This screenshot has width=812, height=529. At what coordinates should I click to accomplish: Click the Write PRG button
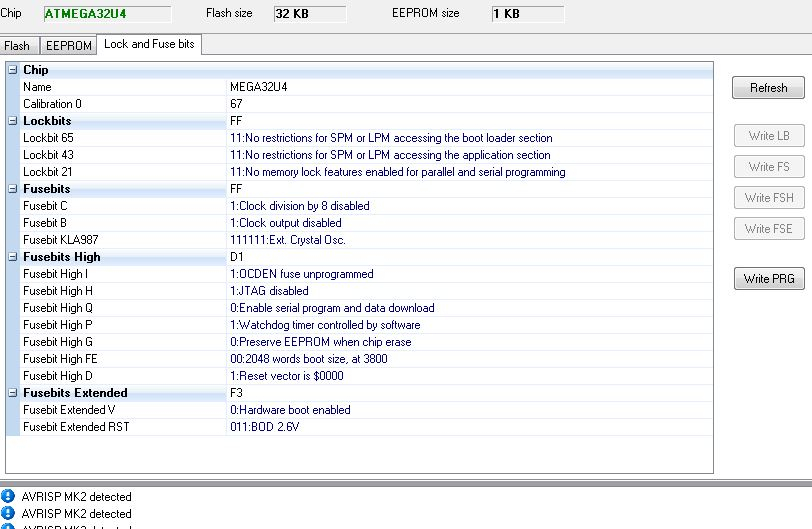[x=769, y=278]
